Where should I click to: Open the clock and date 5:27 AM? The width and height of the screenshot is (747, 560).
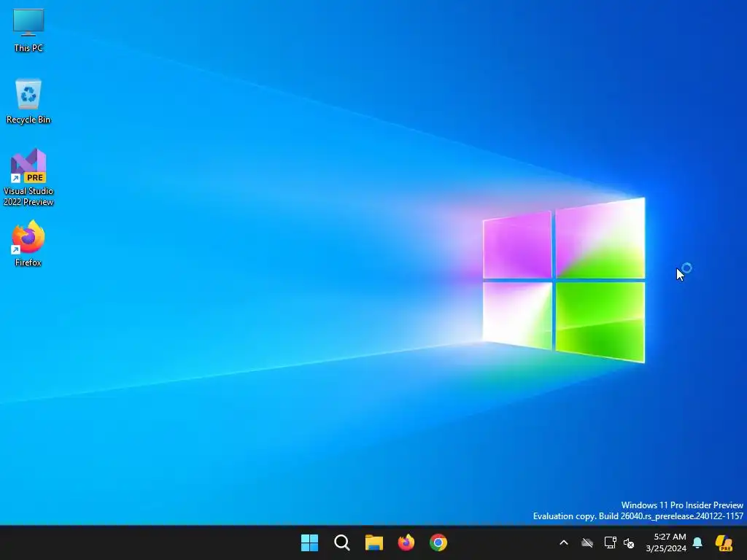click(x=666, y=542)
